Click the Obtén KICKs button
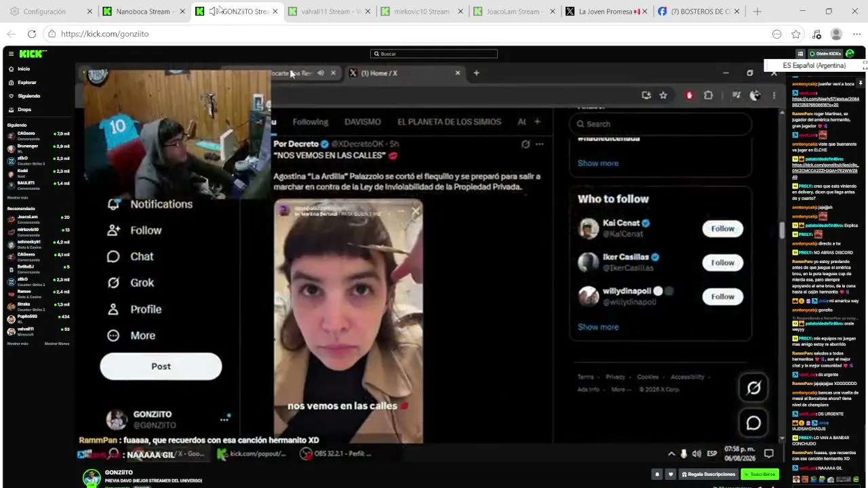The width and height of the screenshot is (868, 488). pyautogui.click(x=825, y=54)
